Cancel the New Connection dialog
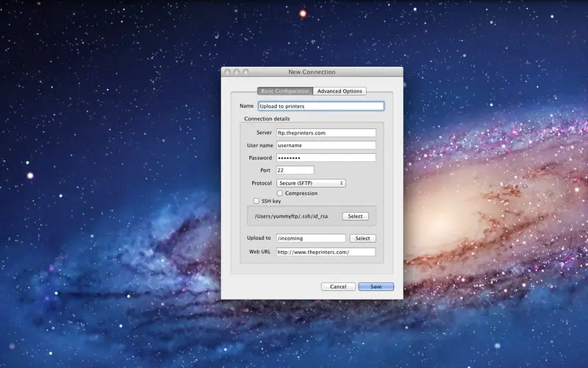The image size is (588, 368). coord(338,286)
